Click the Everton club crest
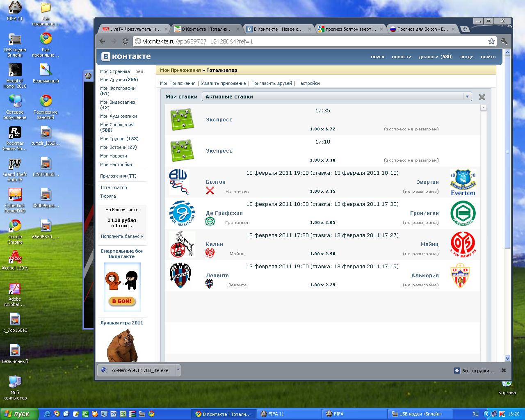Image resolution: width=525 pixels, height=420 pixels. click(x=463, y=183)
